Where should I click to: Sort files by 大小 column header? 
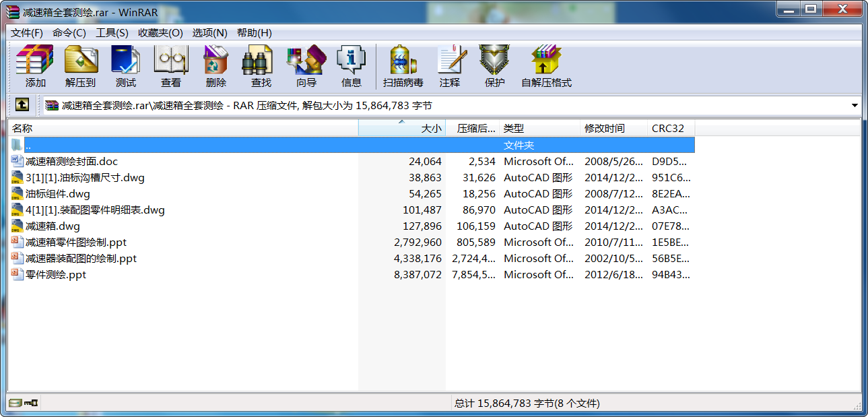coord(402,128)
